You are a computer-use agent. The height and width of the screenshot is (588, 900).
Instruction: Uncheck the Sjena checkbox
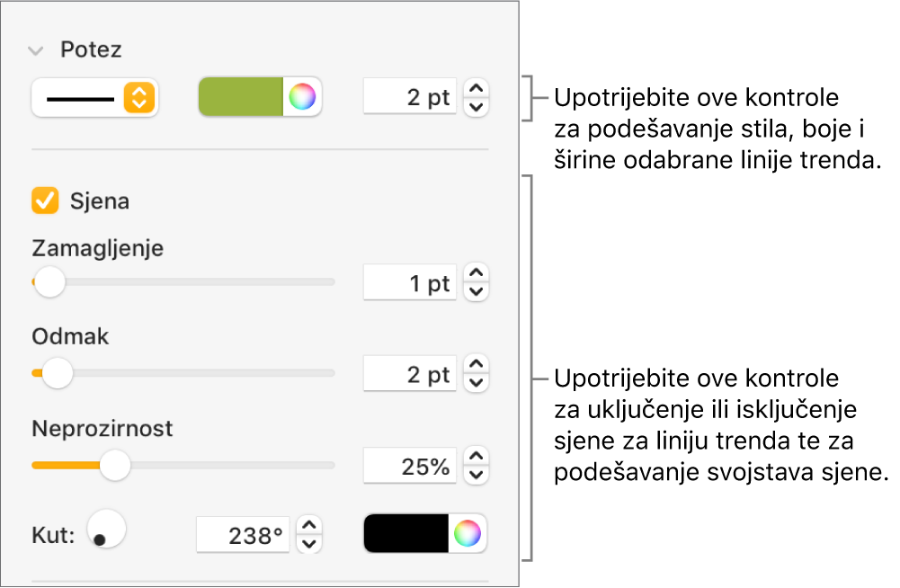pos(44,200)
